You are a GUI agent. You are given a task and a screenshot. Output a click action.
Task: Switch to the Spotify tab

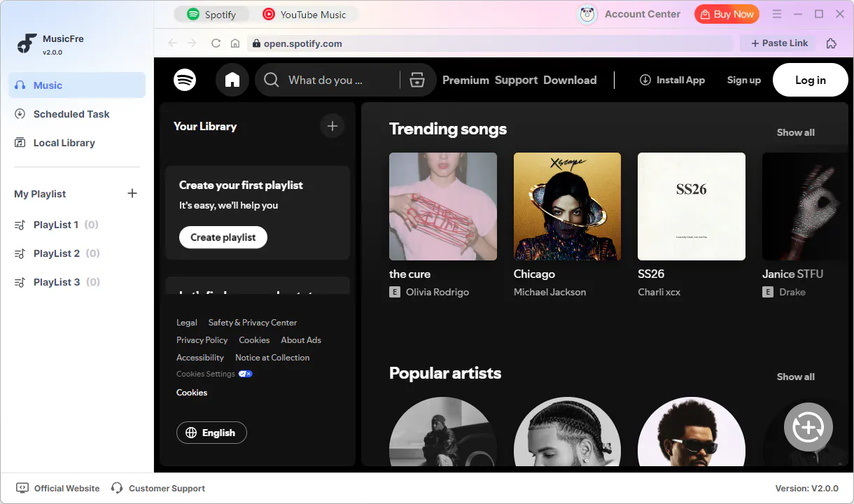(211, 14)
